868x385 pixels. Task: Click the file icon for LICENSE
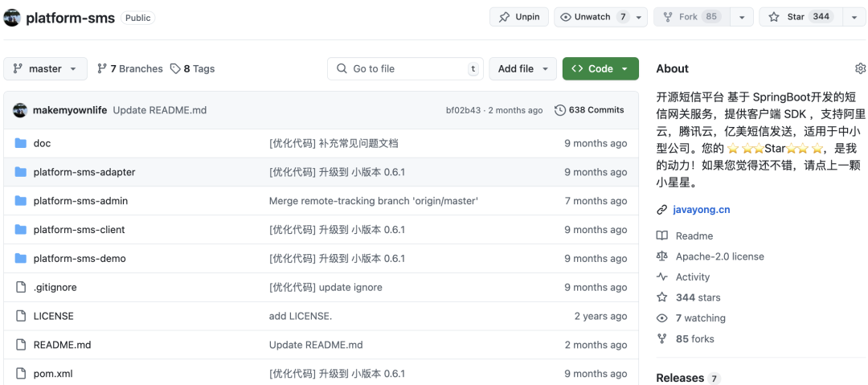(21, 317)
